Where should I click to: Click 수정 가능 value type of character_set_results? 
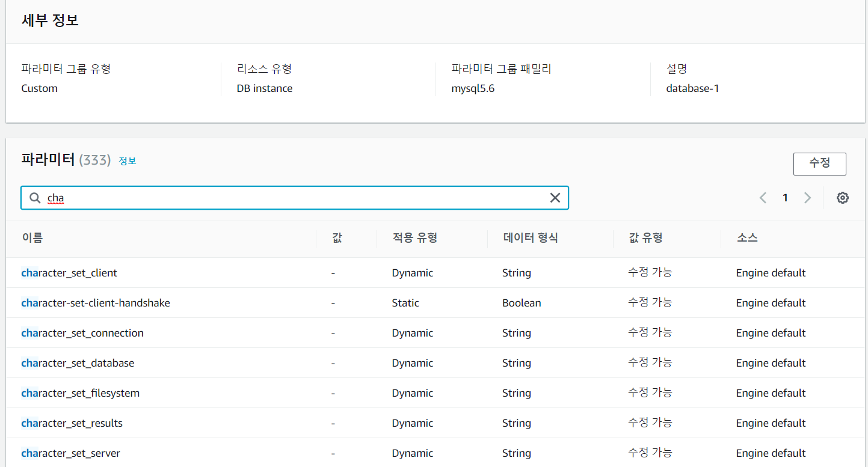(650, 423)
